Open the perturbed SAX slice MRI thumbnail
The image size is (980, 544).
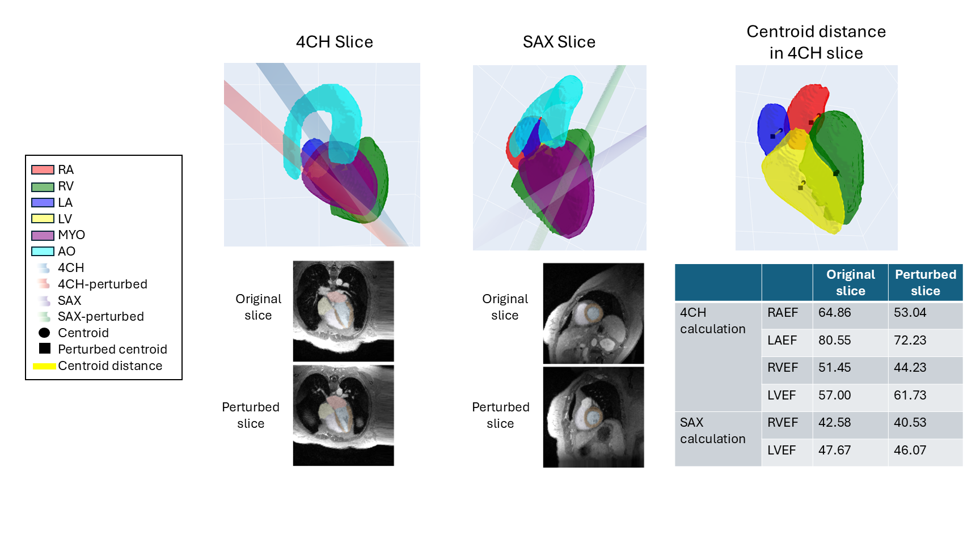593,417
